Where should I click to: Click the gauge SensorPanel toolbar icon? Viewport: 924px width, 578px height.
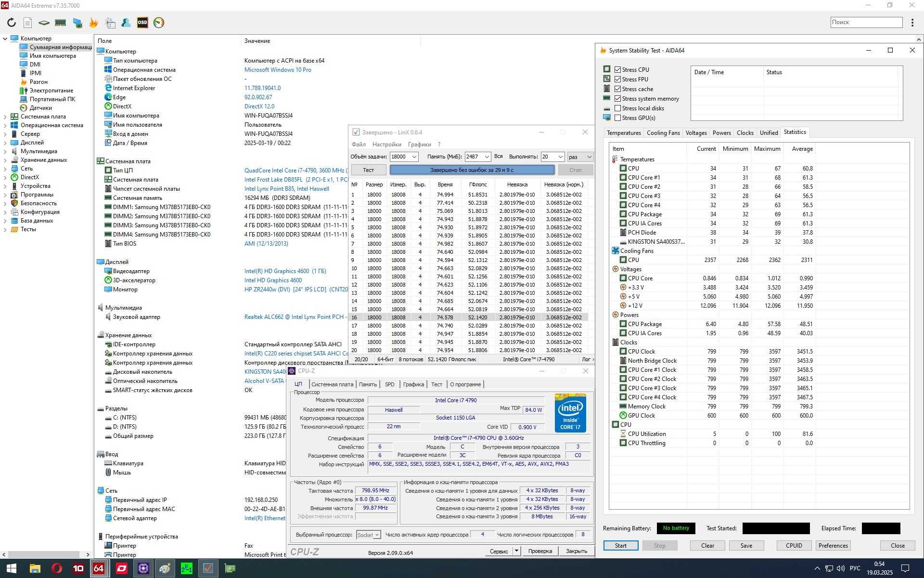pos(159,23)
